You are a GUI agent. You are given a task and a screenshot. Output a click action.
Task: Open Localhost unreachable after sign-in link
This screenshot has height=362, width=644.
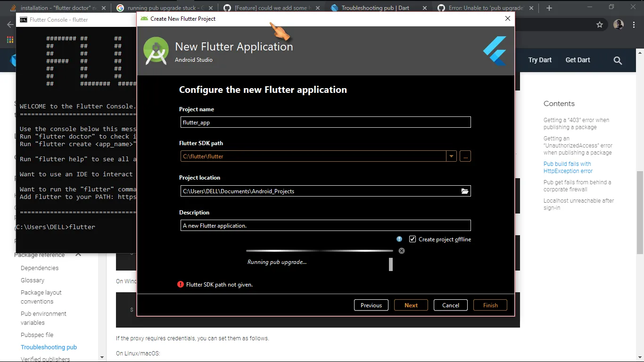click(578, 204)
